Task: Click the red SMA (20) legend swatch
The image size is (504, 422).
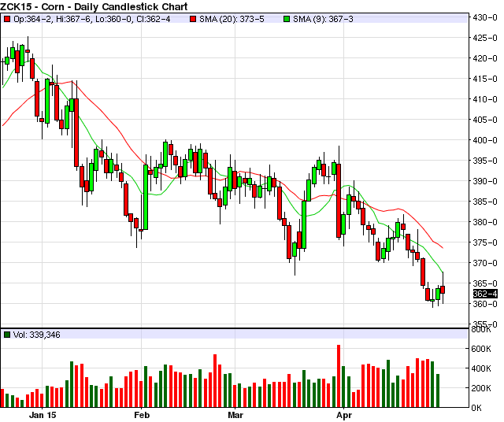Action: point(193,19)
